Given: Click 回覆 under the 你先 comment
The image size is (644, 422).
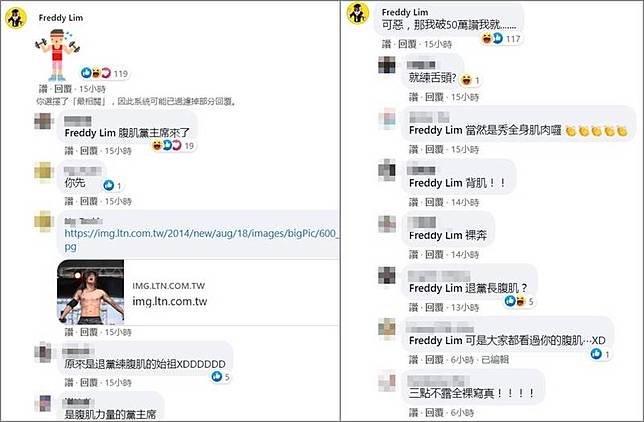Looking at the screenshot, I should click(89, 201).
